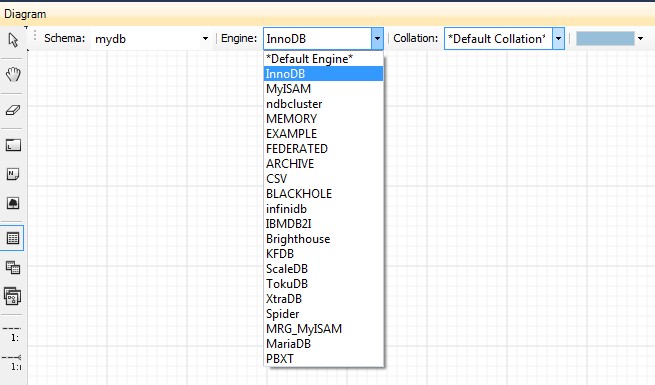Select the EXAMPLE engine option
Screen dimensions: 655x385
tap(324, 134)
